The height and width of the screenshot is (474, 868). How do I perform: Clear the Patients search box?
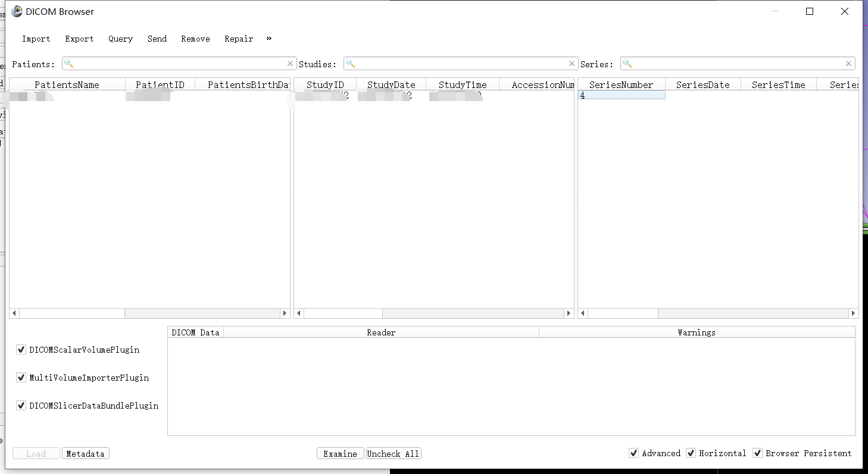click(291, 64)
